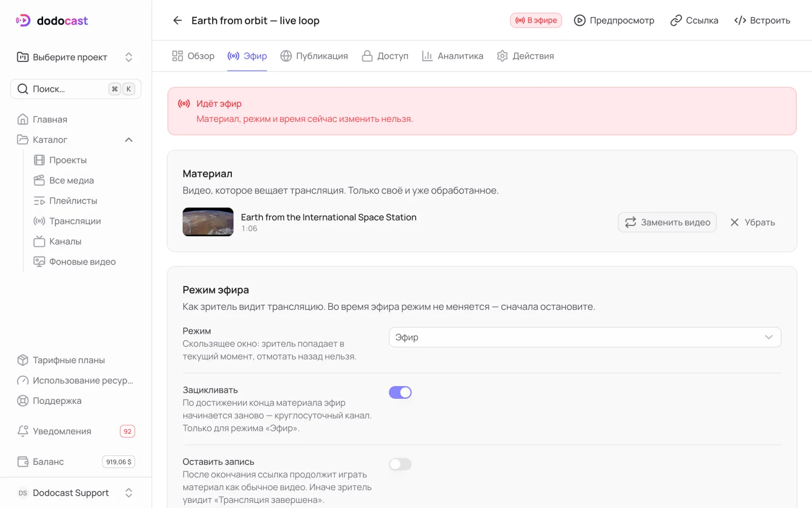The height and width of the screenshot is (508, 812).
Task: Open the Режим dropdown showing Эфир
Action: [x=585, y=337]
